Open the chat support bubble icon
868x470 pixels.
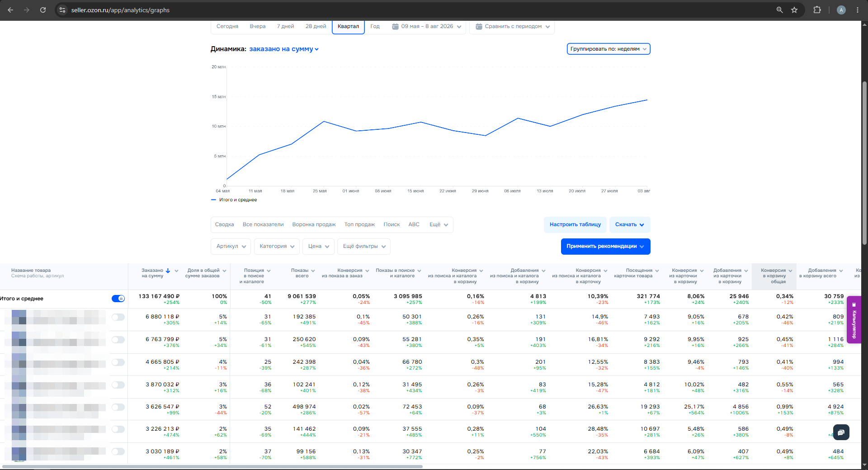pos(841,432)
